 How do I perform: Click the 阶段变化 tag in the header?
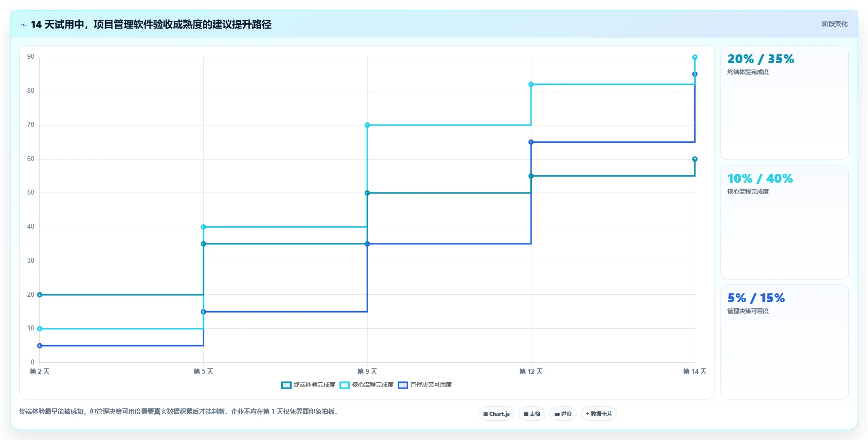[834, 24]
